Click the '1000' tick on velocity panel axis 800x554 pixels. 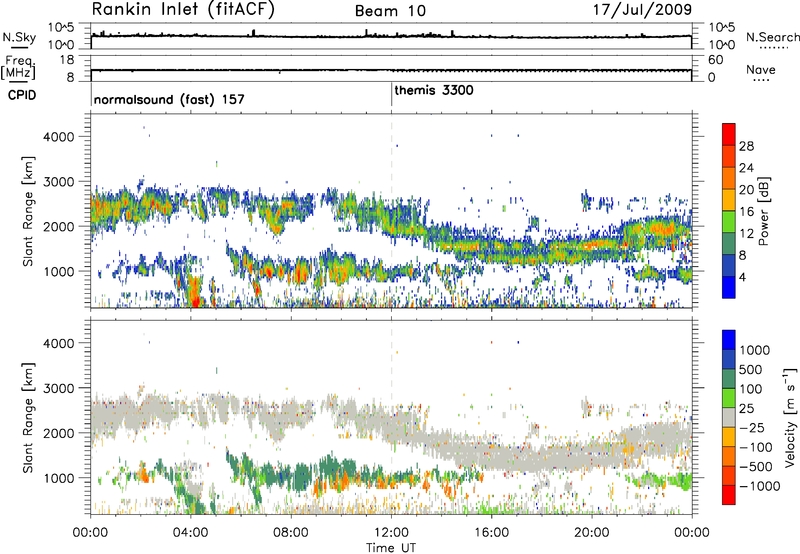tap(58, 478)
